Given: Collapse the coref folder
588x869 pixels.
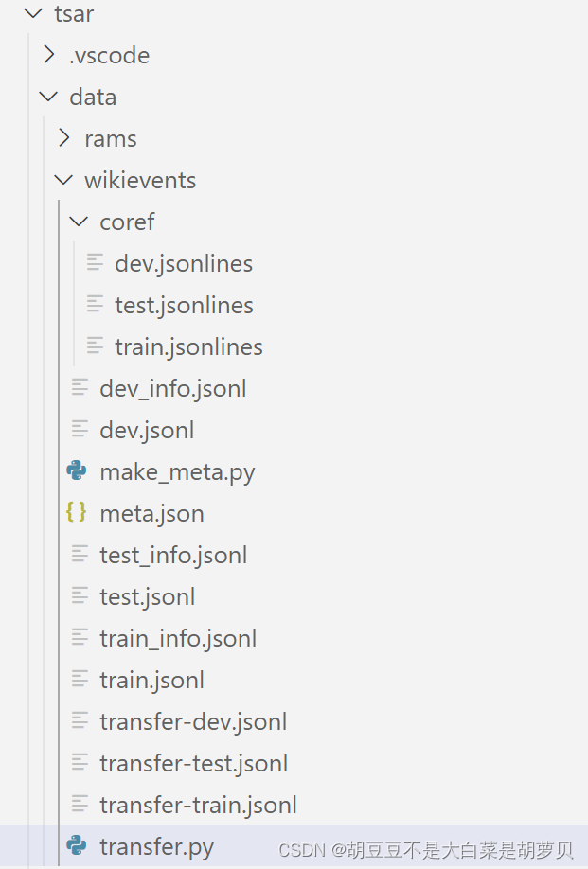Looking at the screenshot, I should coord(79,222).
